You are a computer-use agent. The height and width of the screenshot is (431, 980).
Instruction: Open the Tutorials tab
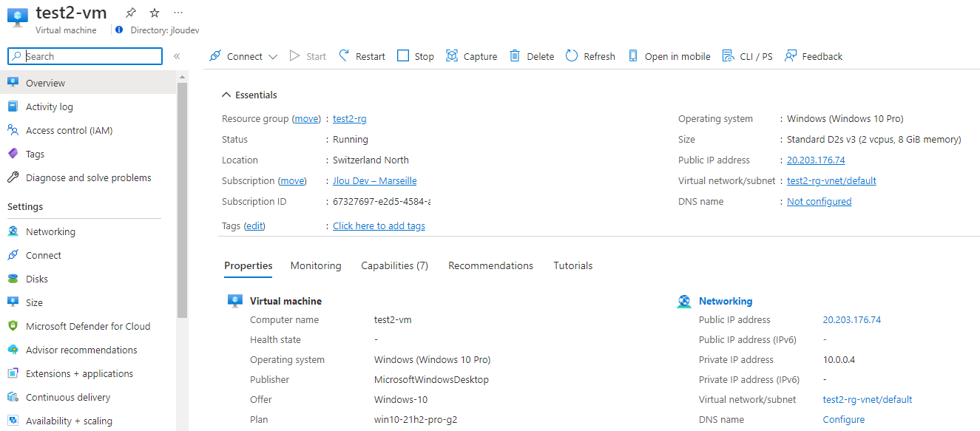point(573,265)
